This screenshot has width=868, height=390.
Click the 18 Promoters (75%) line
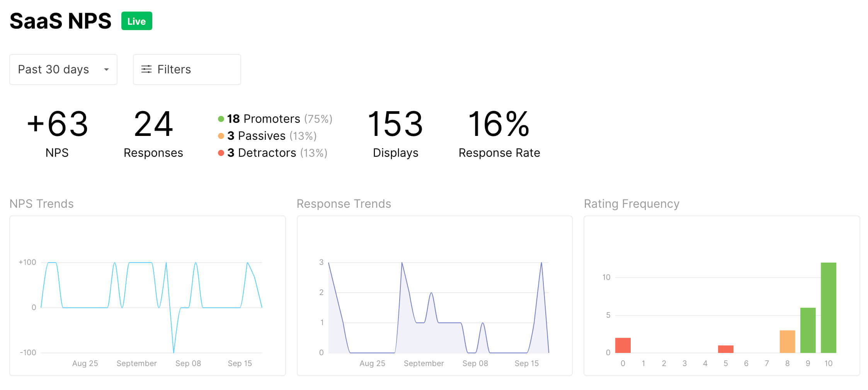(275, 119)
